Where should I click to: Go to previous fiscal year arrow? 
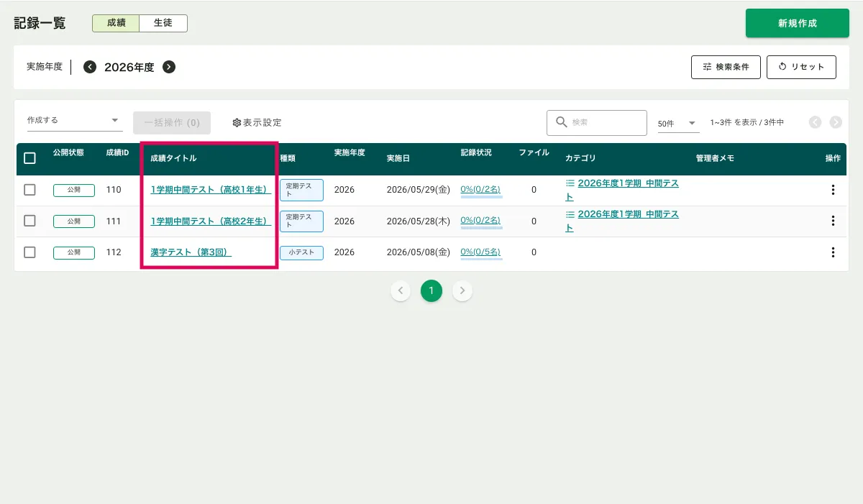(x=90, y=67)
